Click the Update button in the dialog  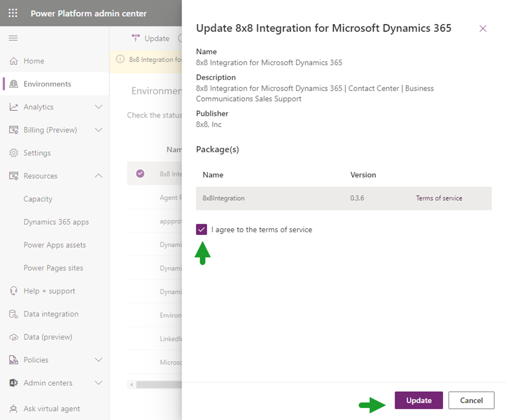[x=418, y=400]
